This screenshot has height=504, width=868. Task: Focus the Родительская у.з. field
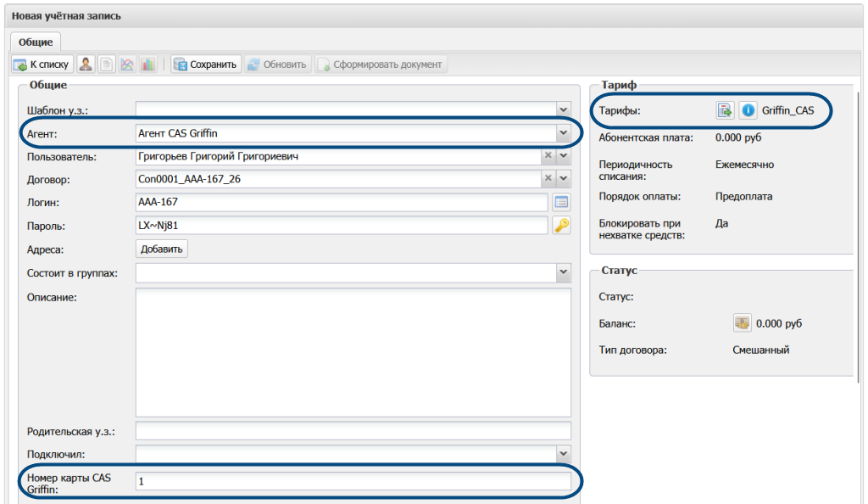(x=353, y=431)
